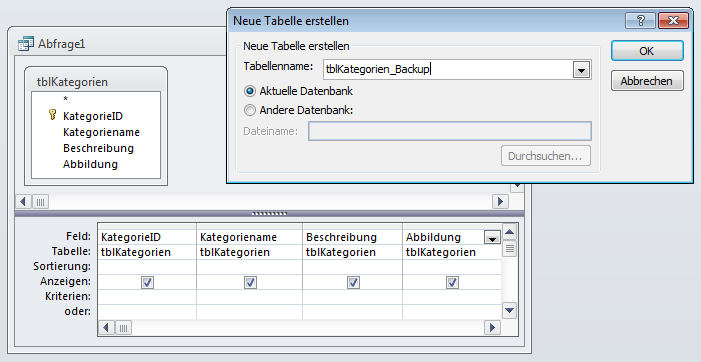701x362 pixels.
Task: Click the Tabelle cell under Kategoriename
Action: click(x=249, y=253)
